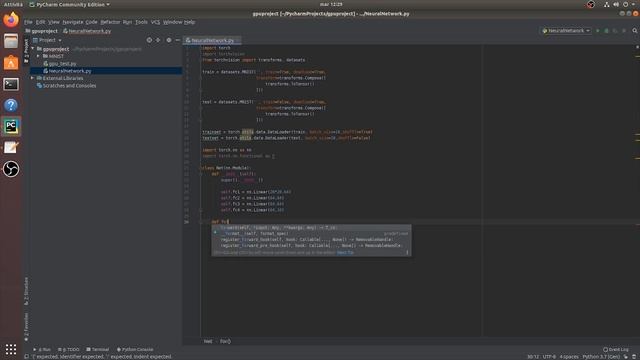Open the VCS menu

pos(156,22)
